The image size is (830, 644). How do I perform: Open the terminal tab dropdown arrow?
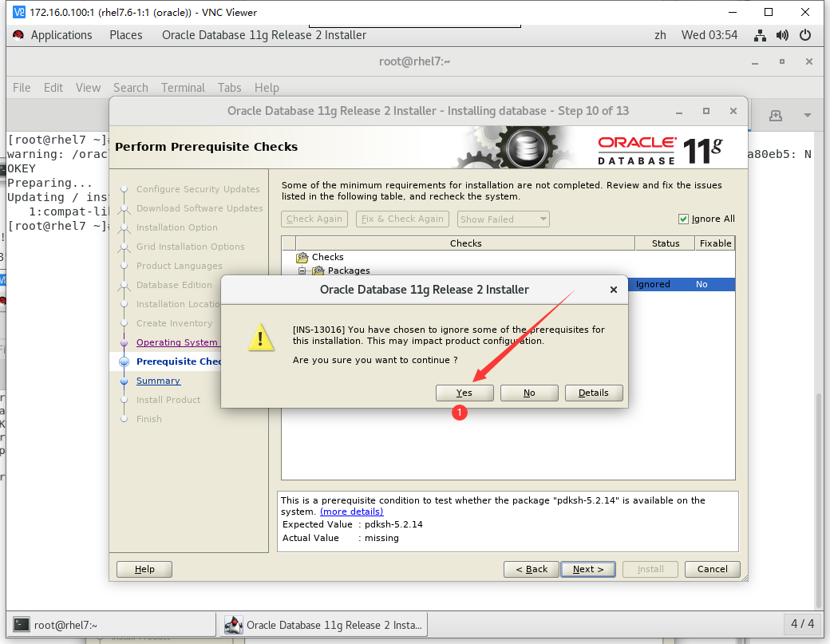(807, 115)
